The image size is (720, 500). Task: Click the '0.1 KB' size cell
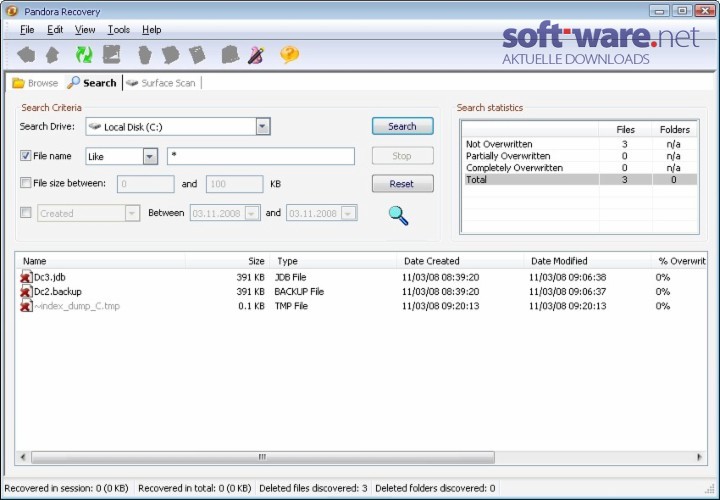point(251,305)
